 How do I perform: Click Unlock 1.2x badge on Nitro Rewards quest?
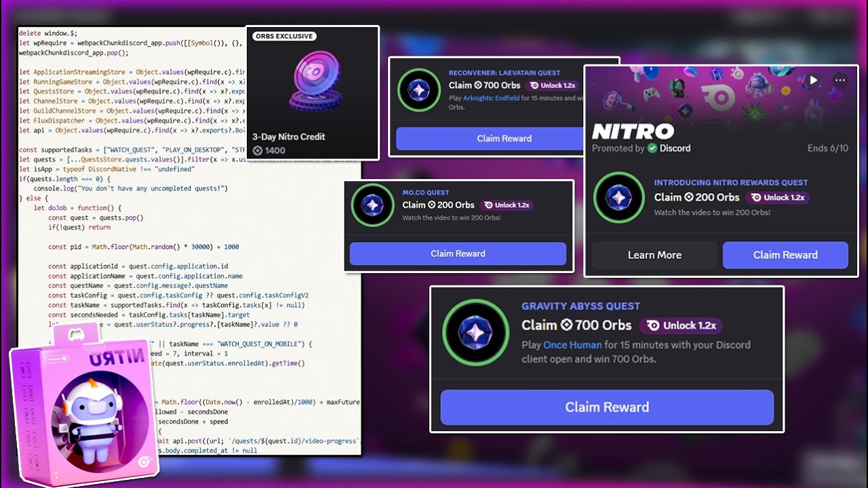pos(777,197)
